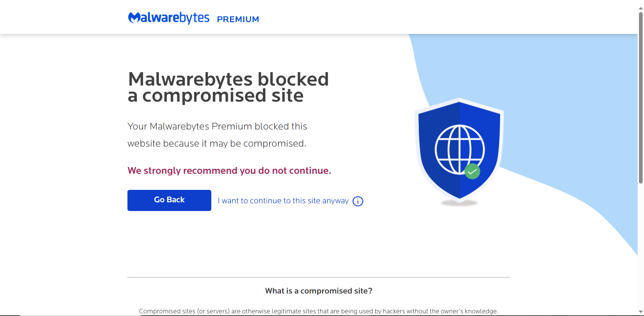
Task: Click the globe icon inside the shield
Action: click(460, 150)
